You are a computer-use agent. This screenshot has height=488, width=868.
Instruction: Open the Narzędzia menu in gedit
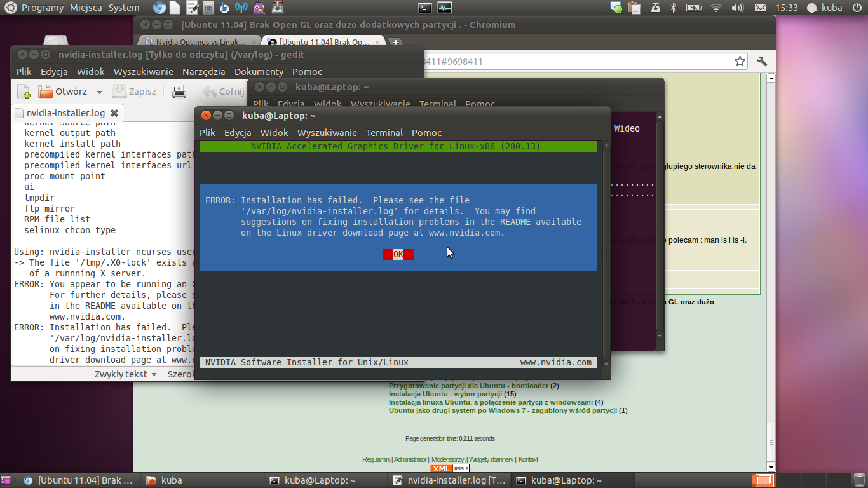coord(204,72)
